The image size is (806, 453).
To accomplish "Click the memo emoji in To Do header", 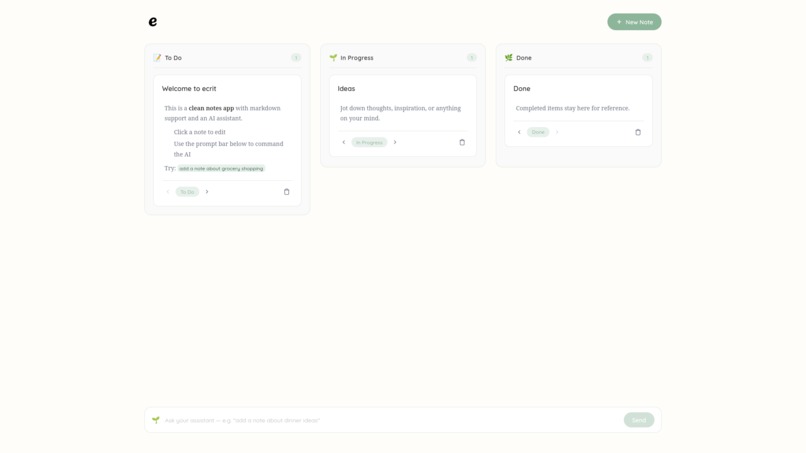I will pyautogui.click(x=157, y=58).
